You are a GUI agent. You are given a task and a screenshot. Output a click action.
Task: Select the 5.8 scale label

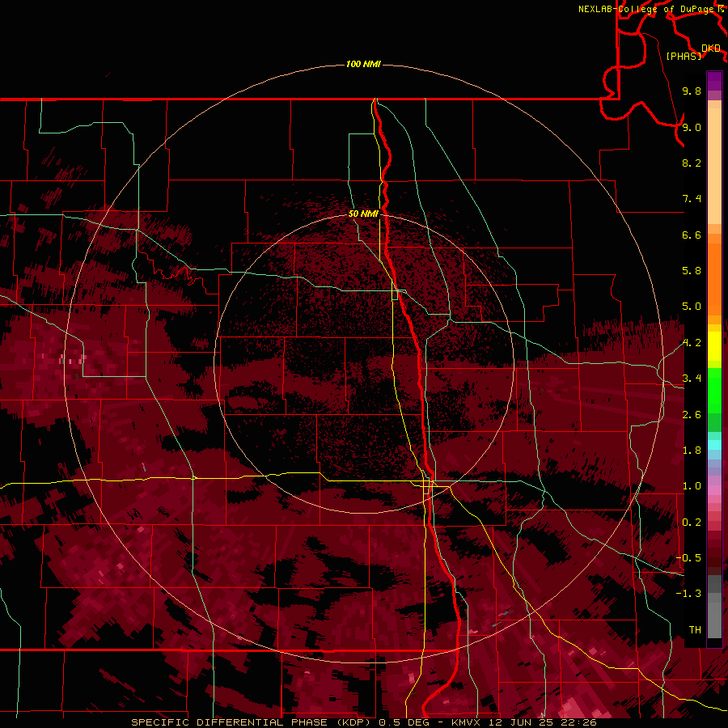click(692, 271)
